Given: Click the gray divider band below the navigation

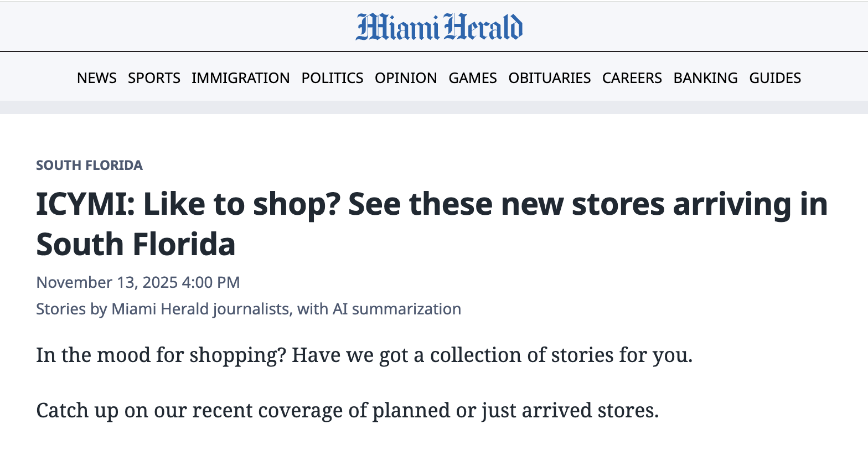Looking at the screenshot, I should click(x=434, y=107).
